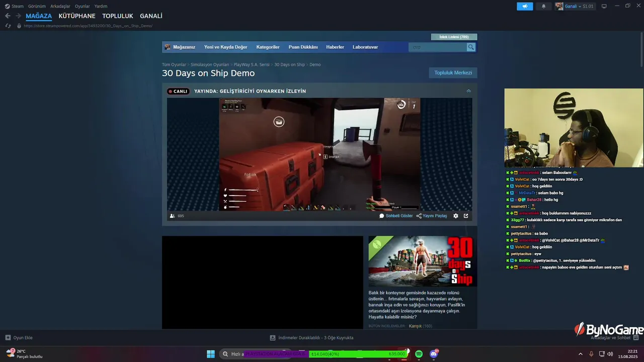Screen dimensions: 644x362
Task: Open taskbar volume control
Action: [x=610, y=354]
